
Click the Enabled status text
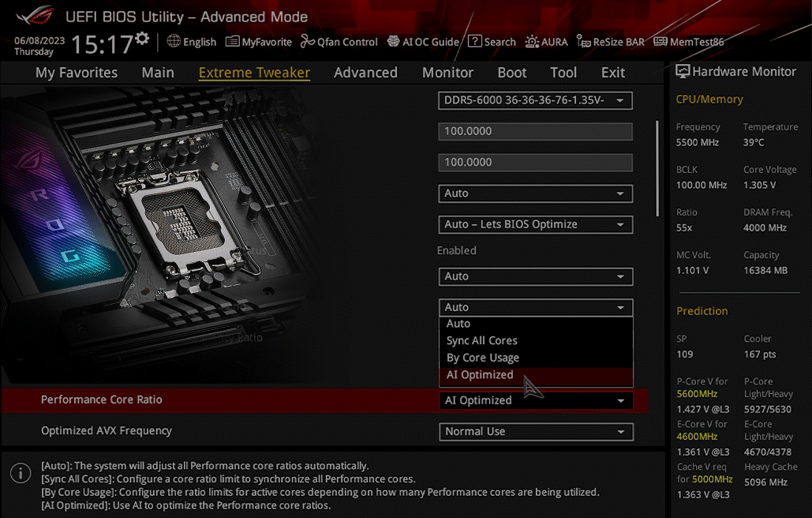tap(456, 251)
